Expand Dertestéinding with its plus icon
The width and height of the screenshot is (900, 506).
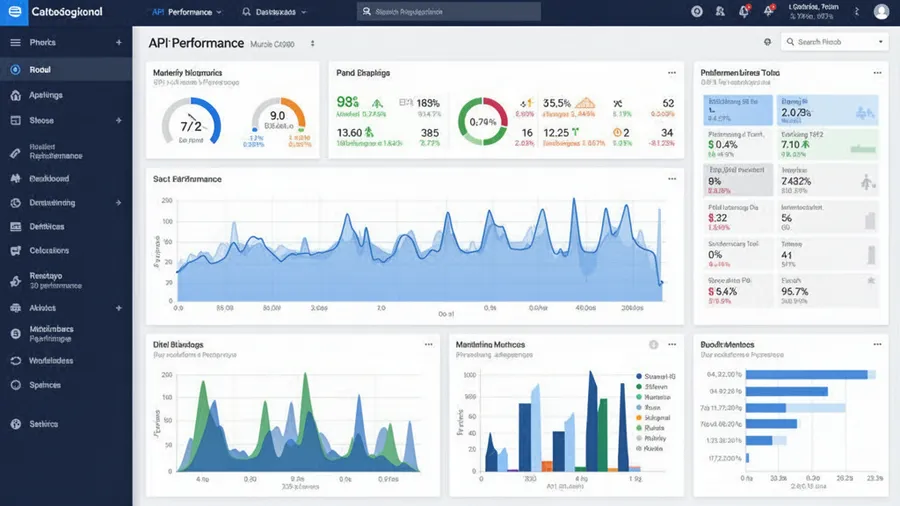pyautogui.click(x=119, y=203)
